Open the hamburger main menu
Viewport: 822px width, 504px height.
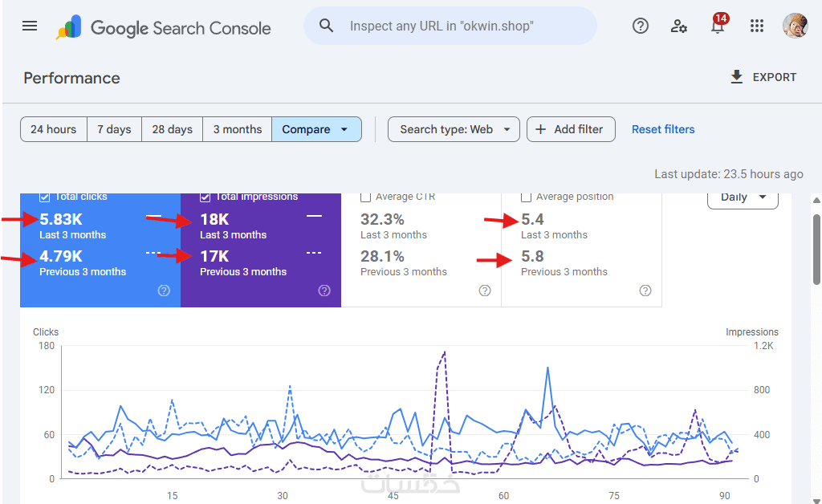pyautogui.click(x=30, y=26)
